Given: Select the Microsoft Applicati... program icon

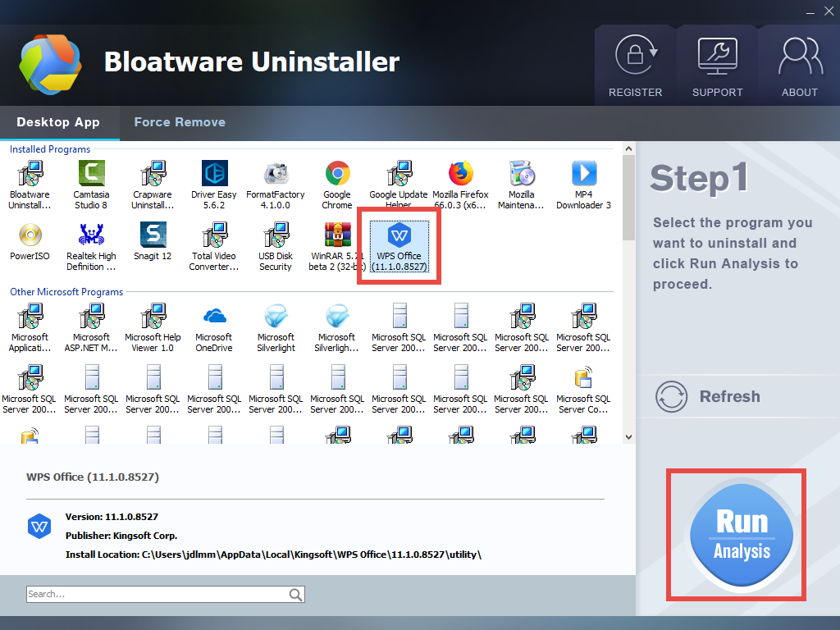Looking at the screenshot, I should [x=30, y=328].
